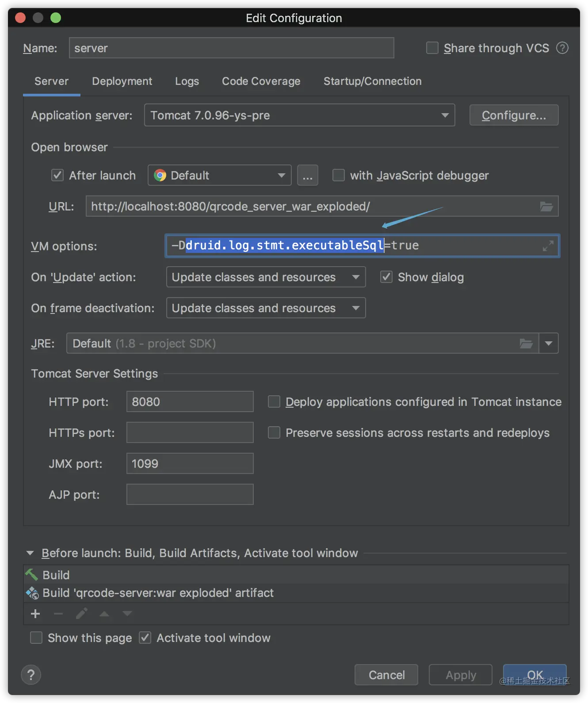588x703 pixels.
Task: Click the OK button
Action: coord(535,675)
